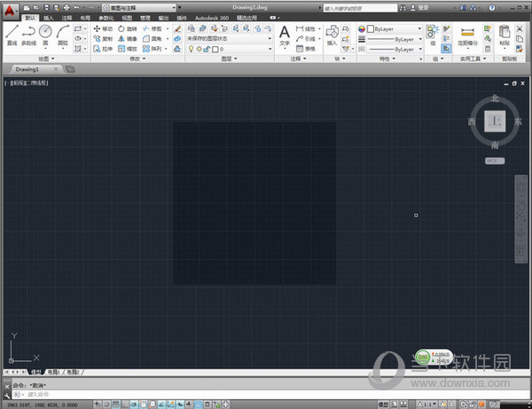The image size is (532, 409).
Task: Click the Insert block (插入) button
Action: pyautogui.click(x=332, y=35)
